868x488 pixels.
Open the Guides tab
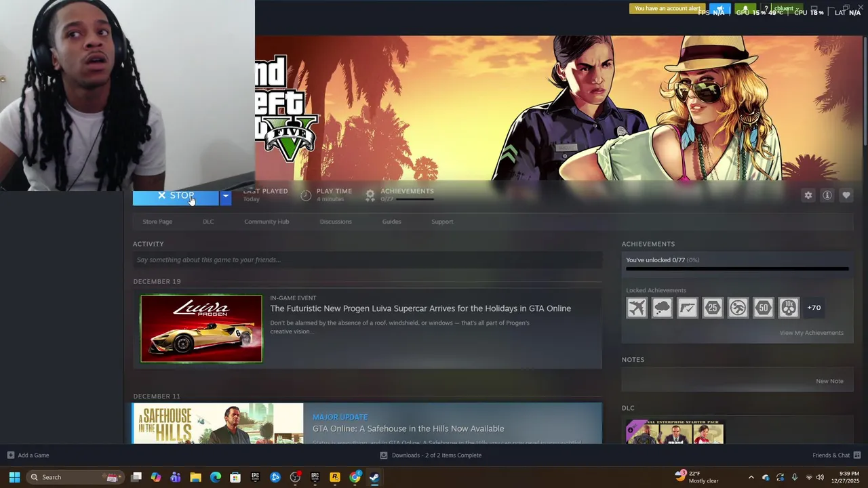(391, 222)
